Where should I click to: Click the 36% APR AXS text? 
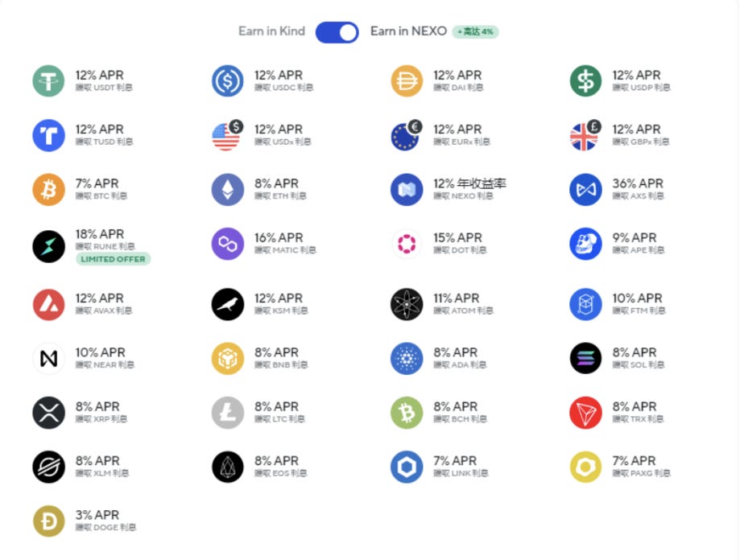click(638, 184)
